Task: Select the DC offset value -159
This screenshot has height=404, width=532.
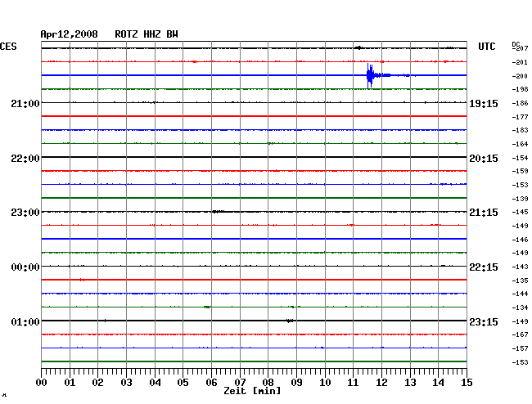Action: (520, 171)
